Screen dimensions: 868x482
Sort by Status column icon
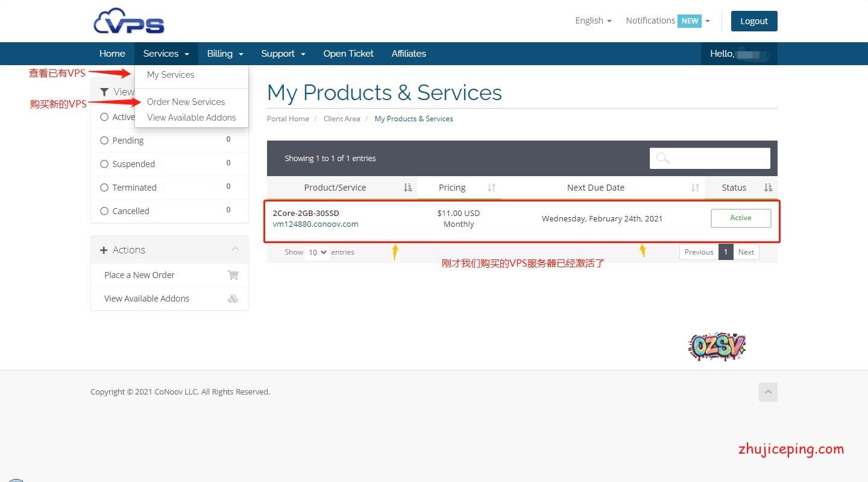click(768, 188)
